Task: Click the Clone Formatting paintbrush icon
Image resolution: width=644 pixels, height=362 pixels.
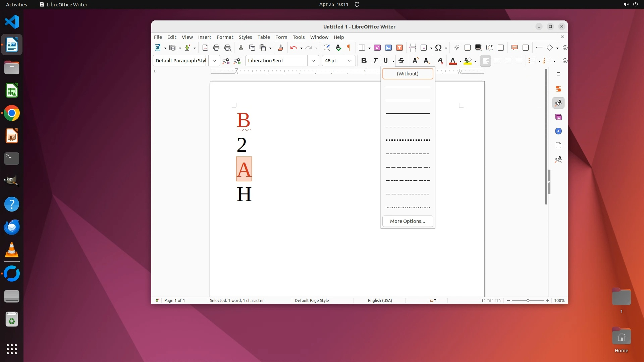Action: pos(280,48)
